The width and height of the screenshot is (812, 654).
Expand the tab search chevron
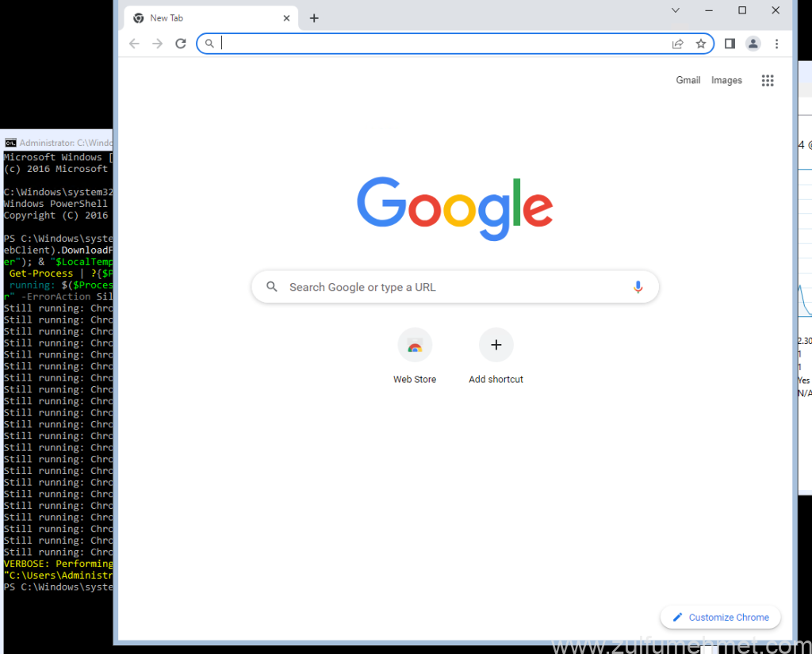click(676, 10)
